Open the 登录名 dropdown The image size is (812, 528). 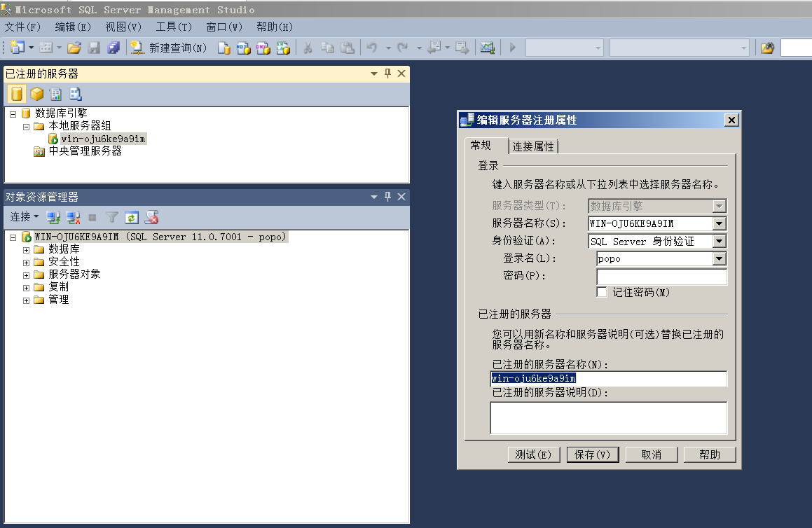point(719,259)
